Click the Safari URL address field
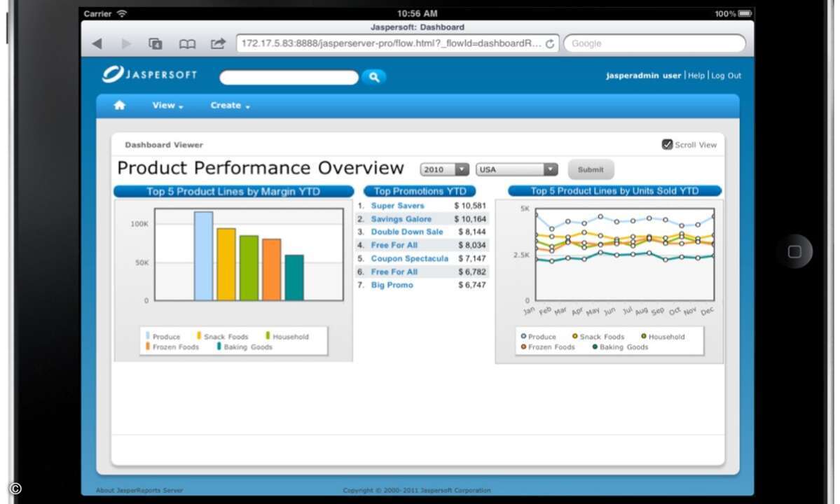The height and width of the screenshot is (504, 840). click(398, 43)
